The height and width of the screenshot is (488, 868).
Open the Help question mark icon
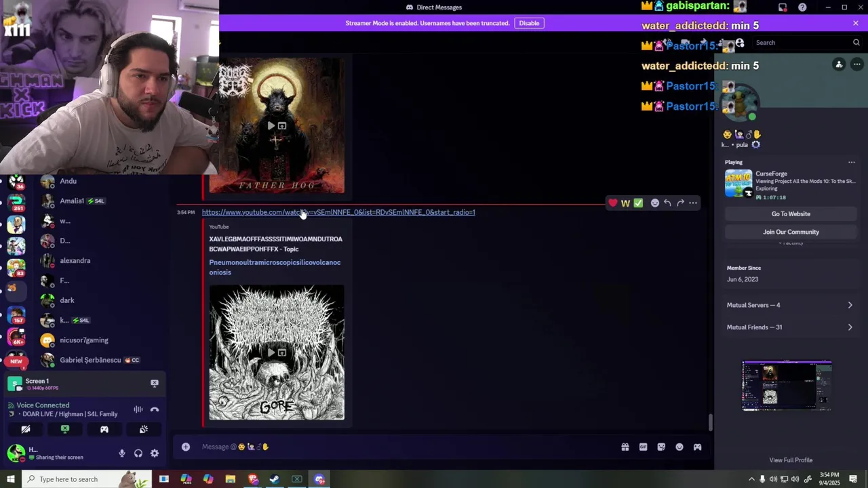[802, 7]
